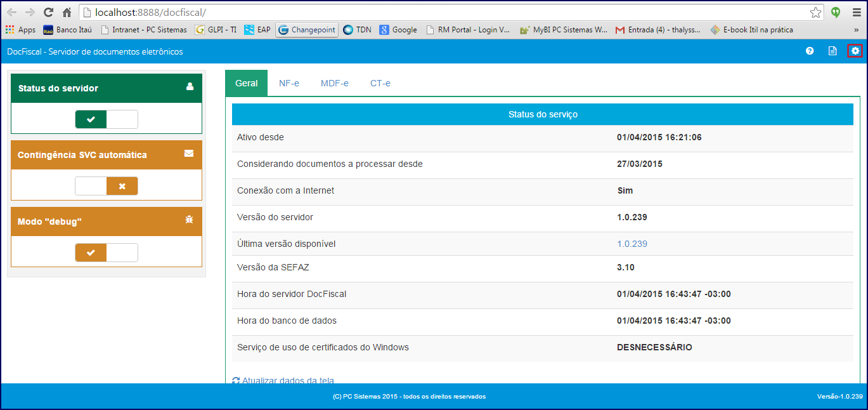This screenshot has width=868, height=410.
Task: Switch to the NF-e tab
Action: point(289,83)
